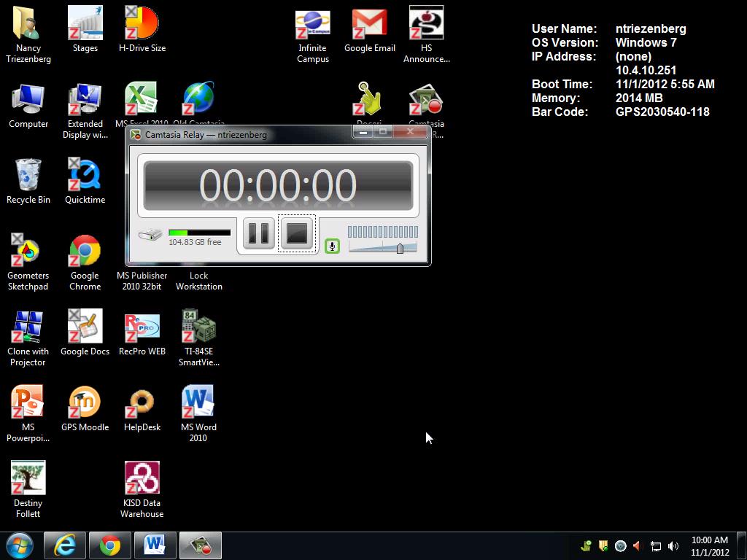Click the 00:00:00 timer display
The width and height of the screenshot is (747, 560).
point(278,185)
